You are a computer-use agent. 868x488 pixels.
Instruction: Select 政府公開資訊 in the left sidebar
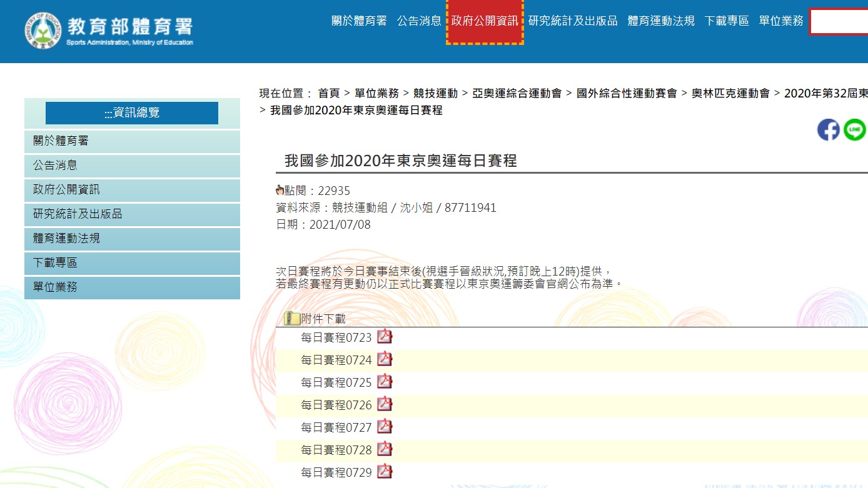(132, 190)
